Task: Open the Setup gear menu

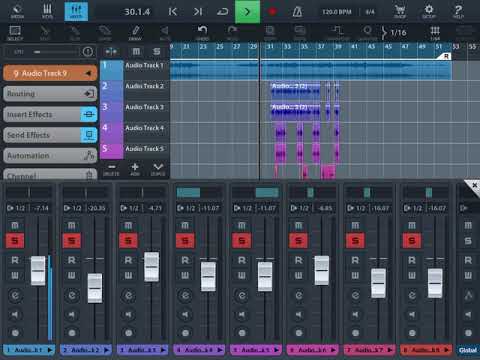Action: (x=429, y=11)
